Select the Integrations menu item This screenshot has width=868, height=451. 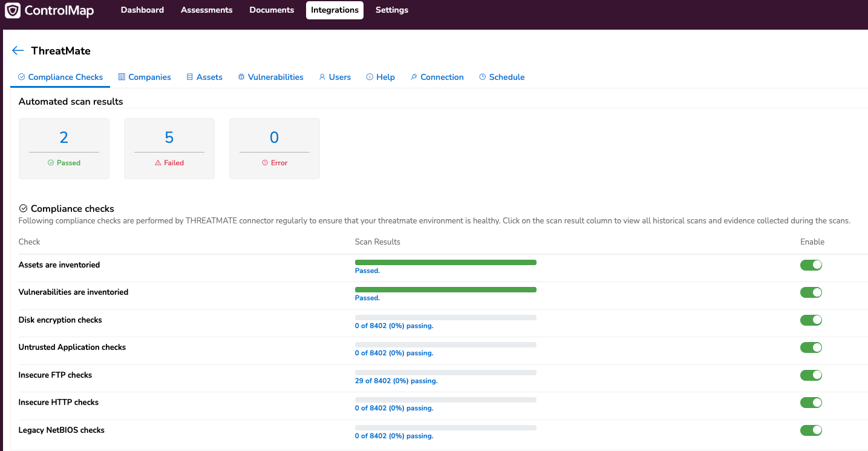pyautogui.click(x=334, y=10)
